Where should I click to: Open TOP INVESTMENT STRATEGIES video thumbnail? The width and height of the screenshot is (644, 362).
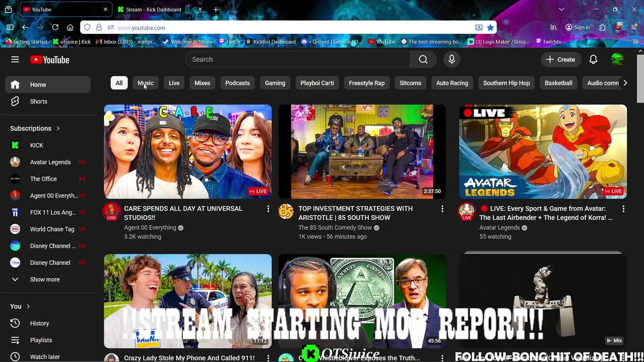pos(362,152)
